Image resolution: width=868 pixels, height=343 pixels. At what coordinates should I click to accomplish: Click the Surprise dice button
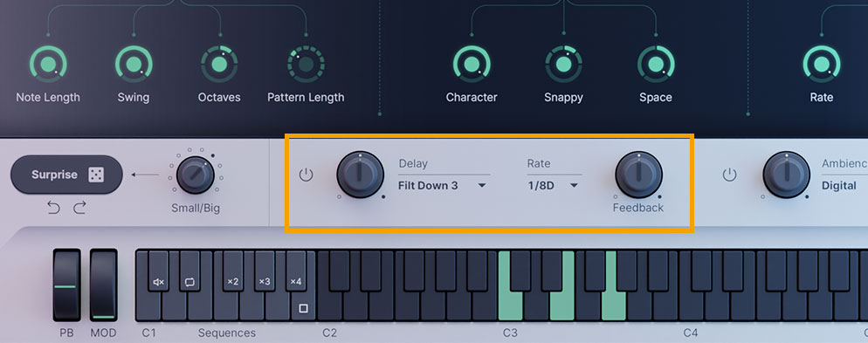(x=66, y=175)
